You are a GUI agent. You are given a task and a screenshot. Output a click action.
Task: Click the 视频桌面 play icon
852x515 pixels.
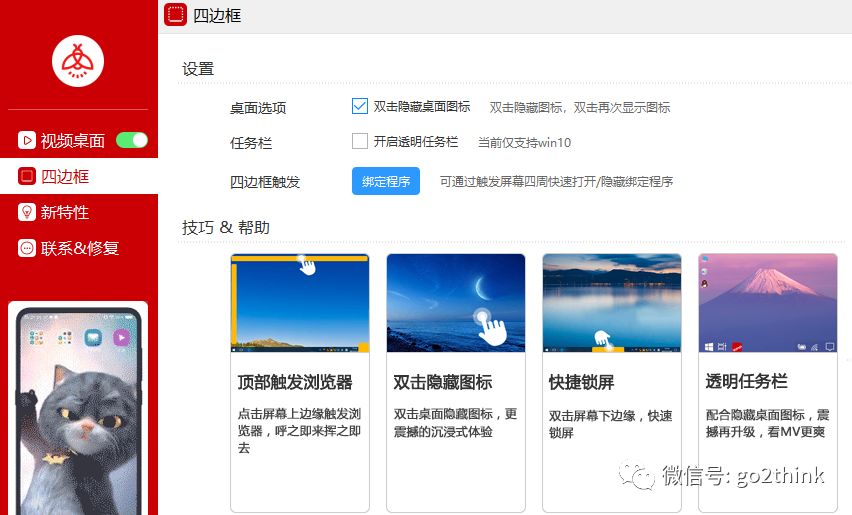(27, 140)
